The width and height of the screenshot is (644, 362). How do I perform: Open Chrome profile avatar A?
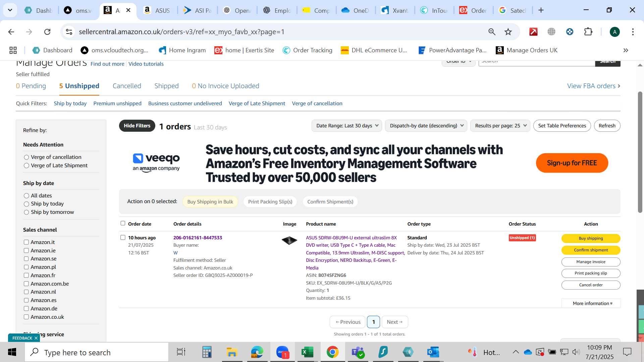point(614,32)
